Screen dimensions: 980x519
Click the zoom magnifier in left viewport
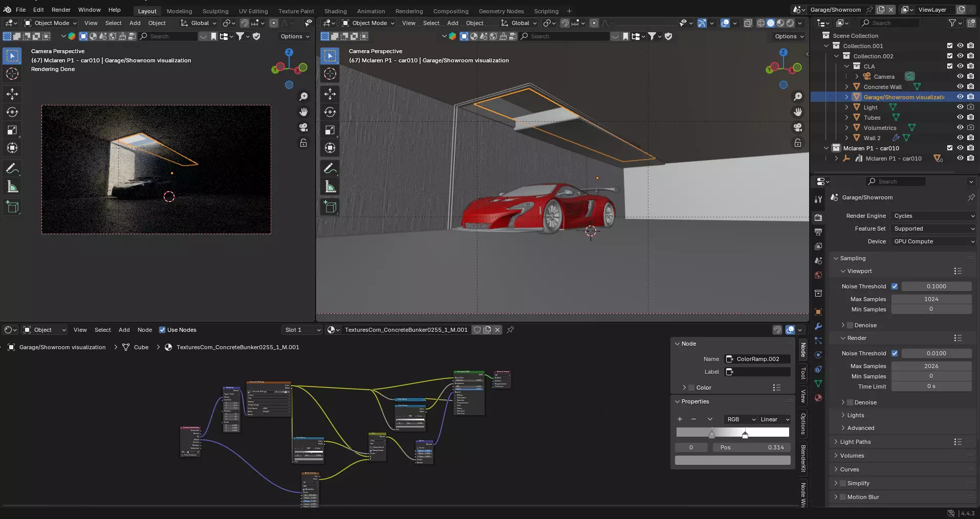pos(303,97)
